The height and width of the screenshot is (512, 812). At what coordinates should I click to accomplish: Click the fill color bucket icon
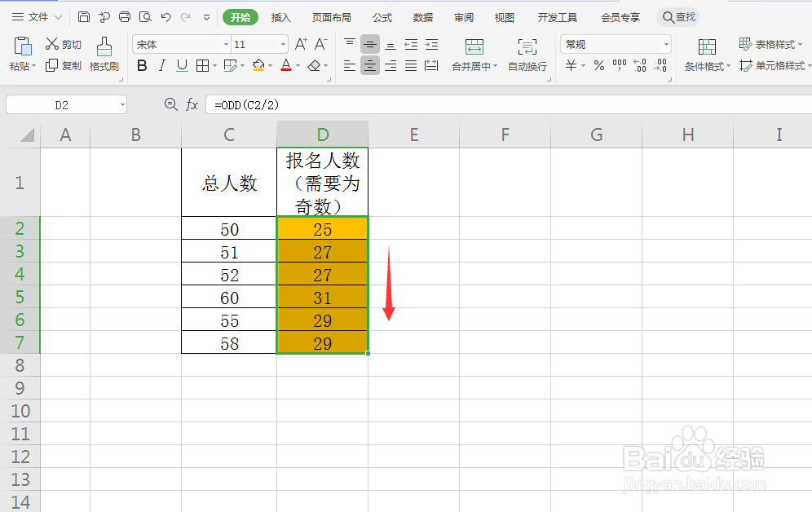(258, 66)
